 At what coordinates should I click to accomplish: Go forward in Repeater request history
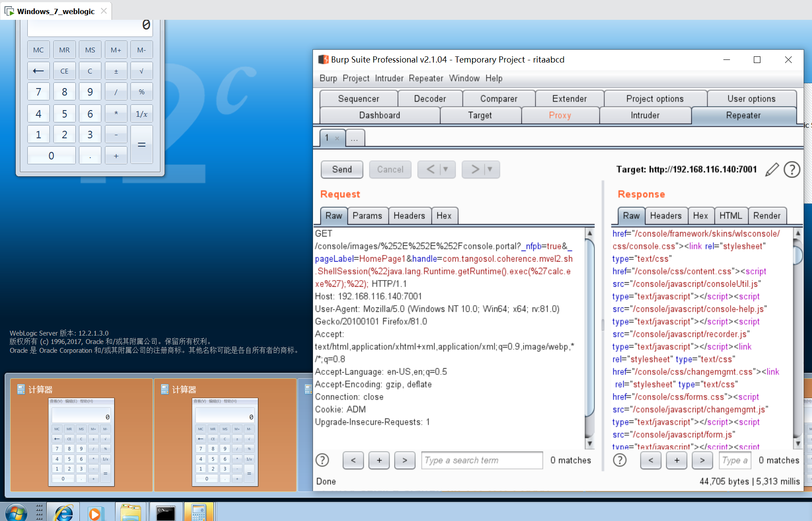point(474,169)
